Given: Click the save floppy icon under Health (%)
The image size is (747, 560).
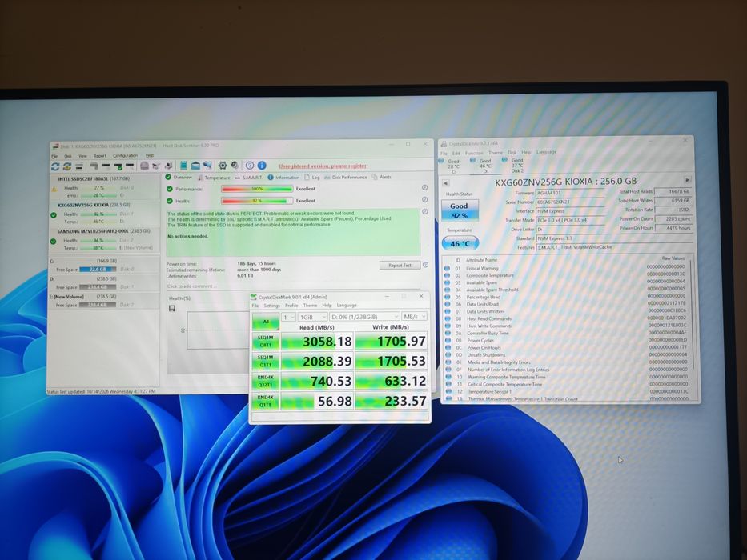Looking at the screenshot, I should 172,309.
